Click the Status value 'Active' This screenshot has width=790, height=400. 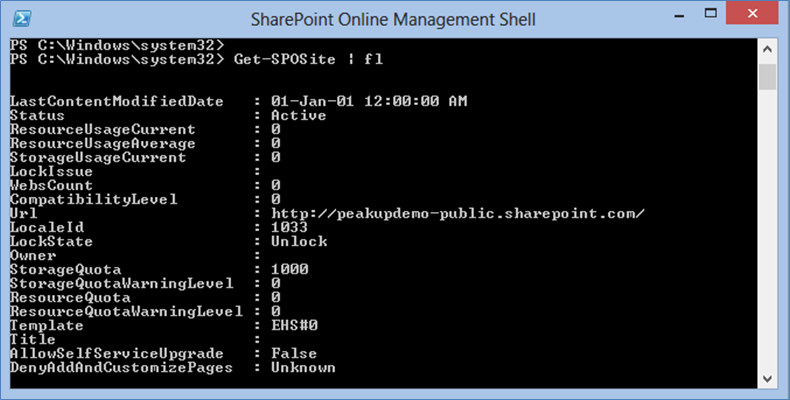point(298,115)
